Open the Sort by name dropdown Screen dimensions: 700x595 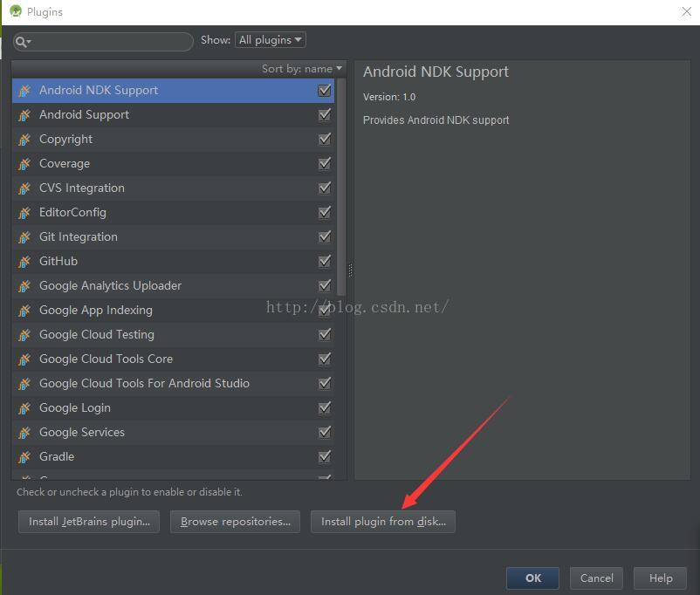tap(302, 69)
